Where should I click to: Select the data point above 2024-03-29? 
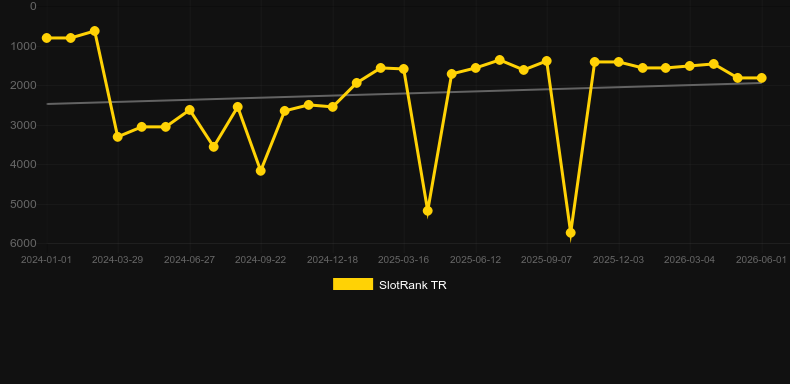click(118, 137)
